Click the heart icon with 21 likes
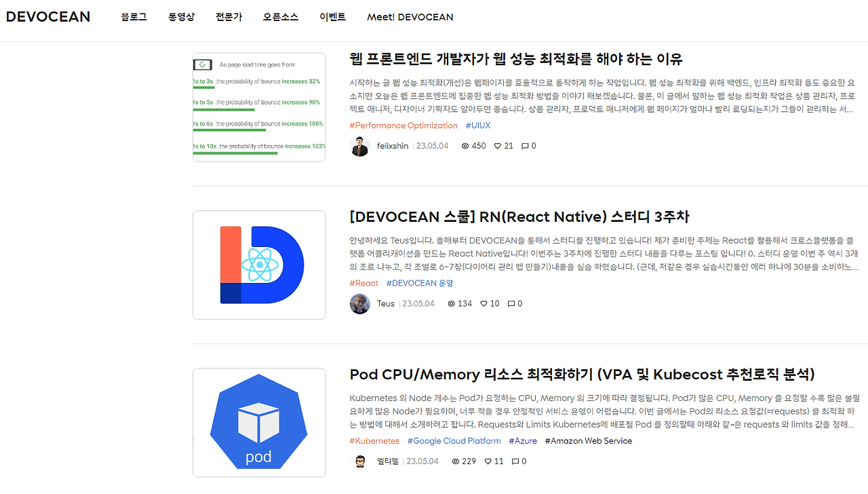This screenshot has width=868, height=494. point(498,146)
